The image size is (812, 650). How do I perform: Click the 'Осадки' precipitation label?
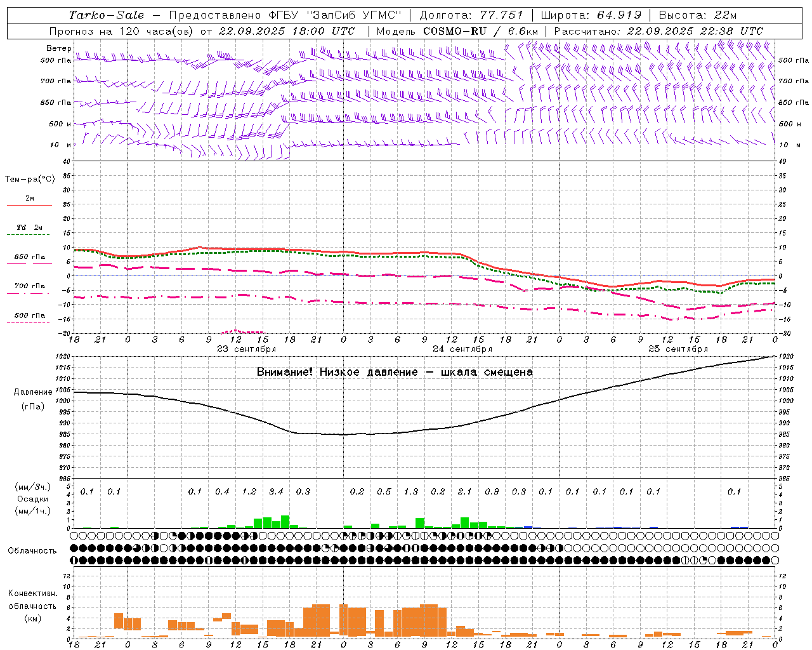[32, 499]
